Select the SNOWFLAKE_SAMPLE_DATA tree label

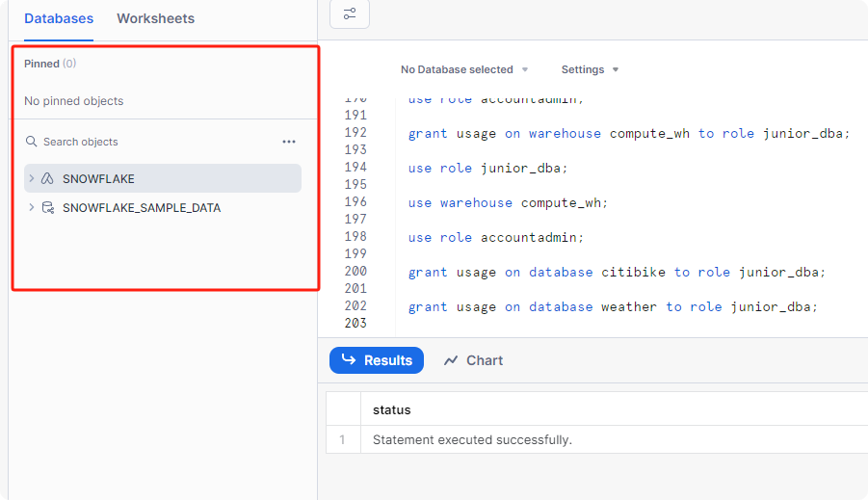pyautogui.click(x=142, y=208)
